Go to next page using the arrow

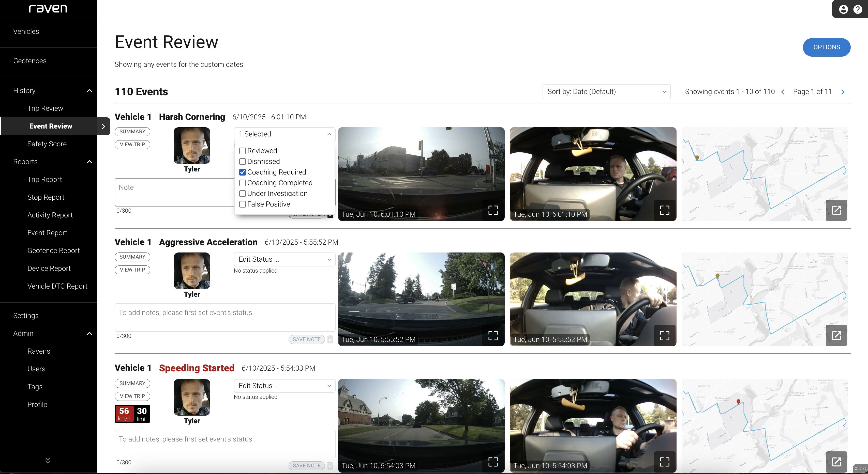[843, 91]
